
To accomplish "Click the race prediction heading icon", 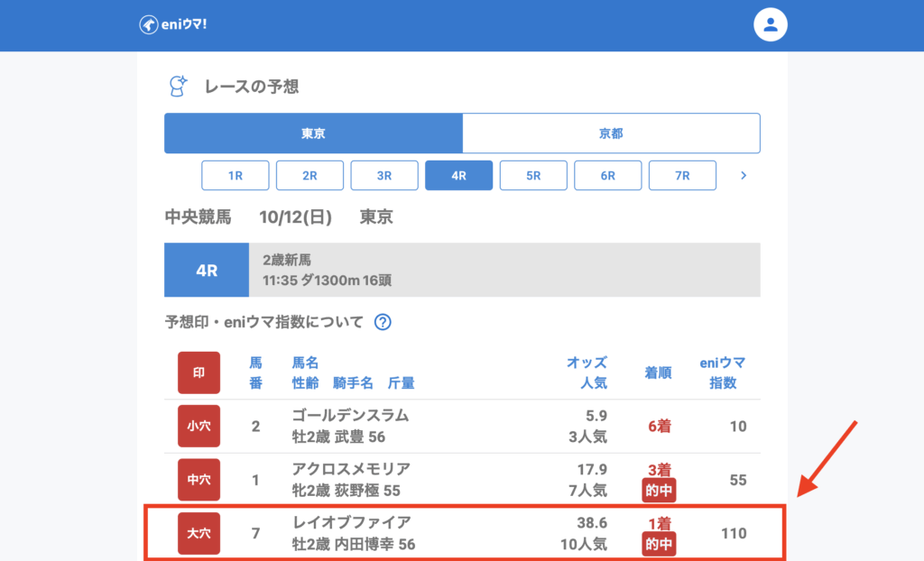I will pos(179,87).
